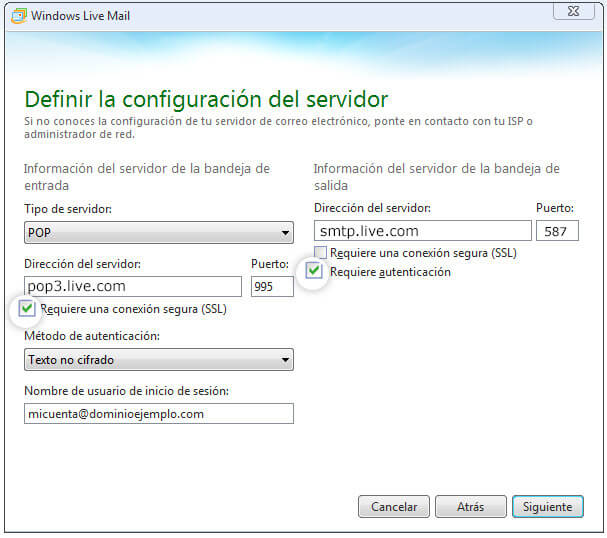The image size is (607, 538).
Task: Click the pop3.live.com server address field
Action: point(133,286)
